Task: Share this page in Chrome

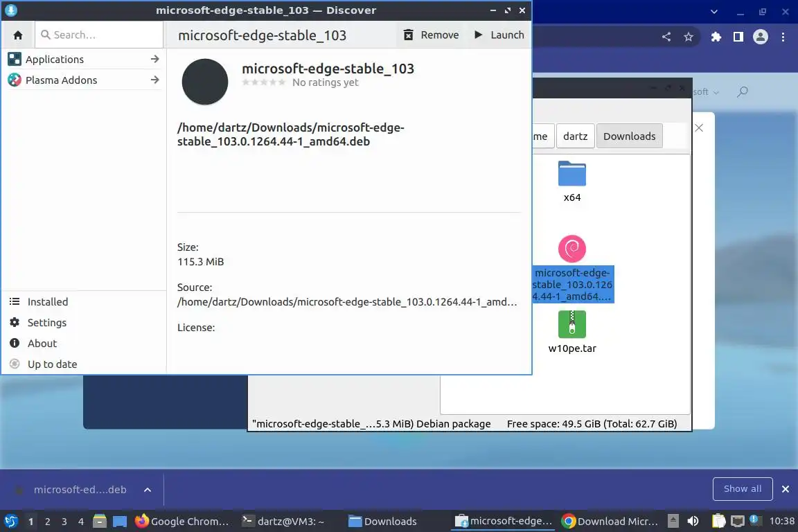Action: (666, 37)
